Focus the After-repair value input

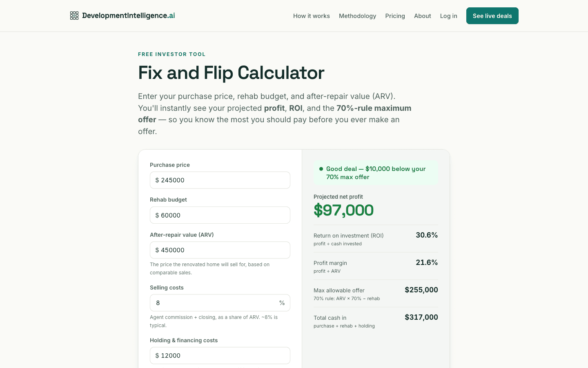220,250
